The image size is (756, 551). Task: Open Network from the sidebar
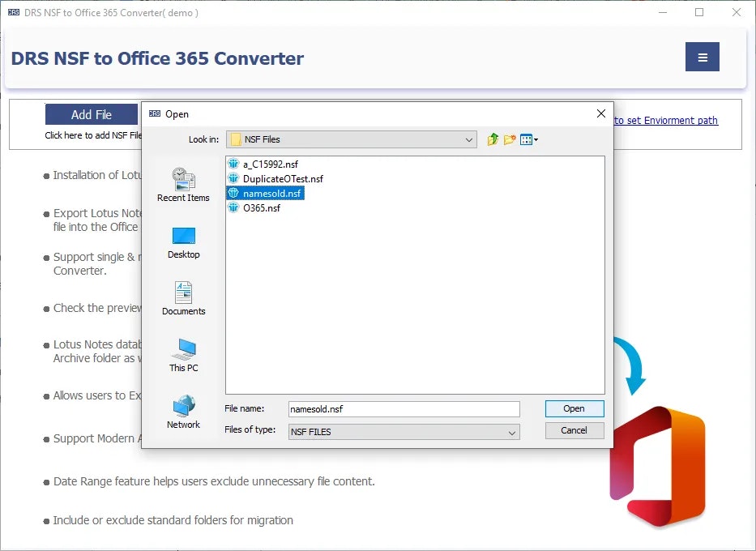coord(182,409)
